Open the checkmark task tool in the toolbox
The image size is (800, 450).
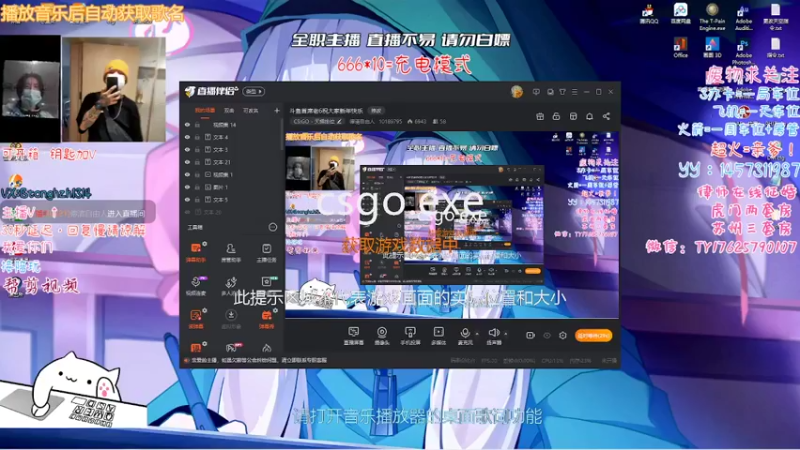(x=266, y=252)
